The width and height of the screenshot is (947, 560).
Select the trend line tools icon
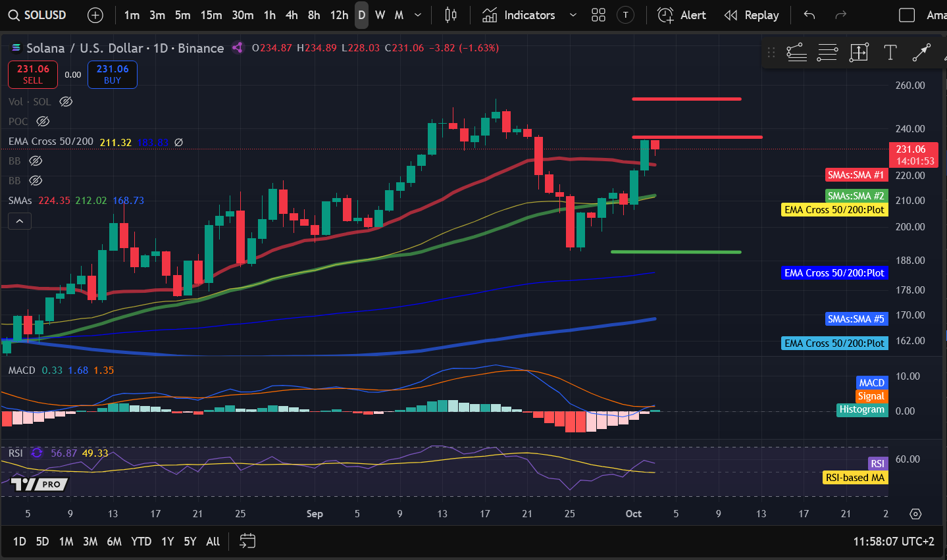pyautogui.click(x=796, y=52)
